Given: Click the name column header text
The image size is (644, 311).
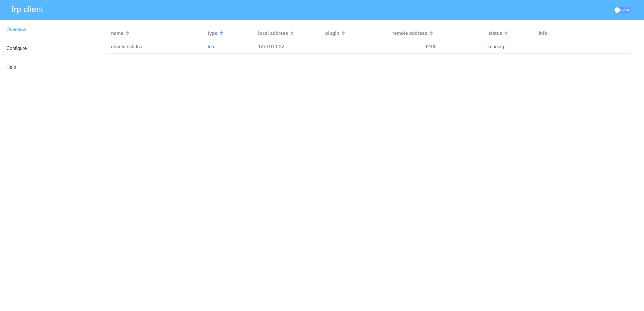Looking at the screenshot, I should click(x=117, y=33).
